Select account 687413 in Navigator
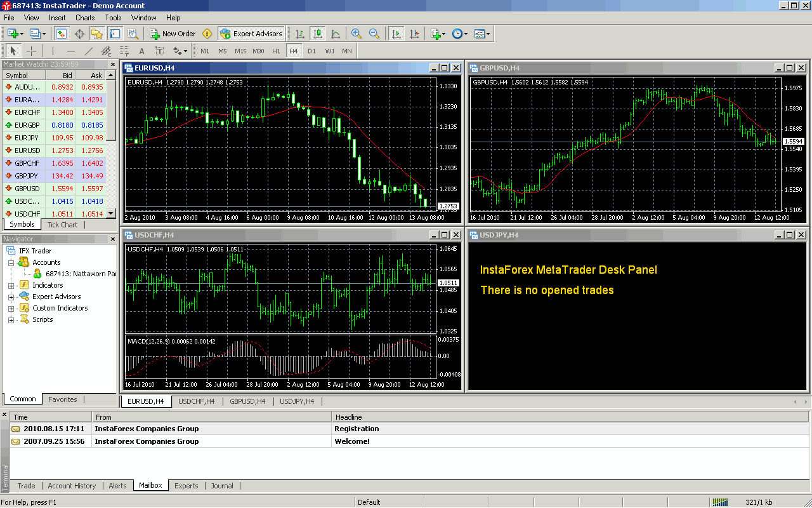812x508 pixels. coord(74,274)
